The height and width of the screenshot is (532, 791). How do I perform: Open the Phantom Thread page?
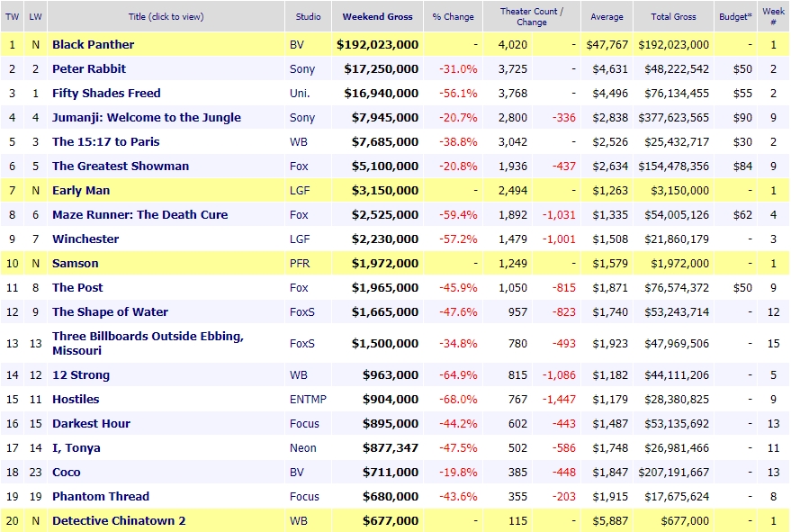point(101,496)
